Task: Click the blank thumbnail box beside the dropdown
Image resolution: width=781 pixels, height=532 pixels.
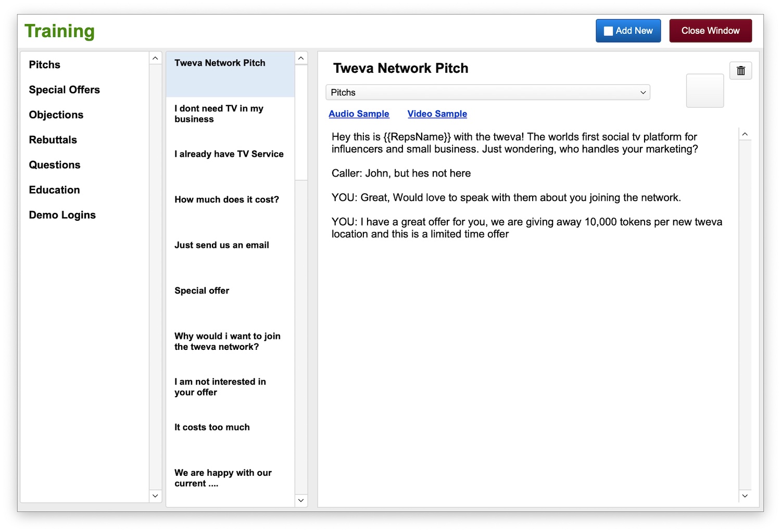Action: (x=704, y=91)
